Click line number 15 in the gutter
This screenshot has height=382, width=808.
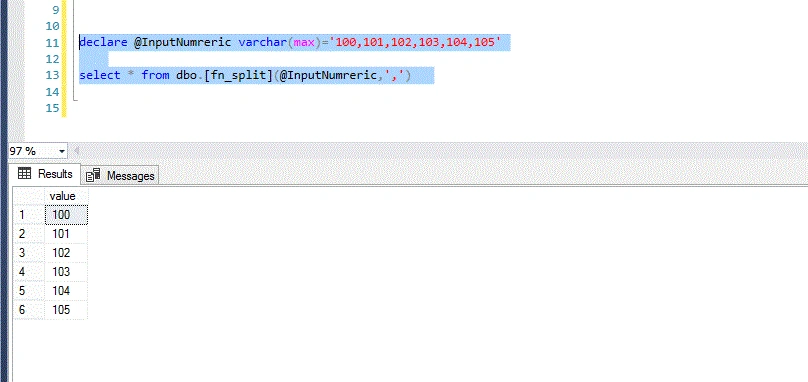53,108
